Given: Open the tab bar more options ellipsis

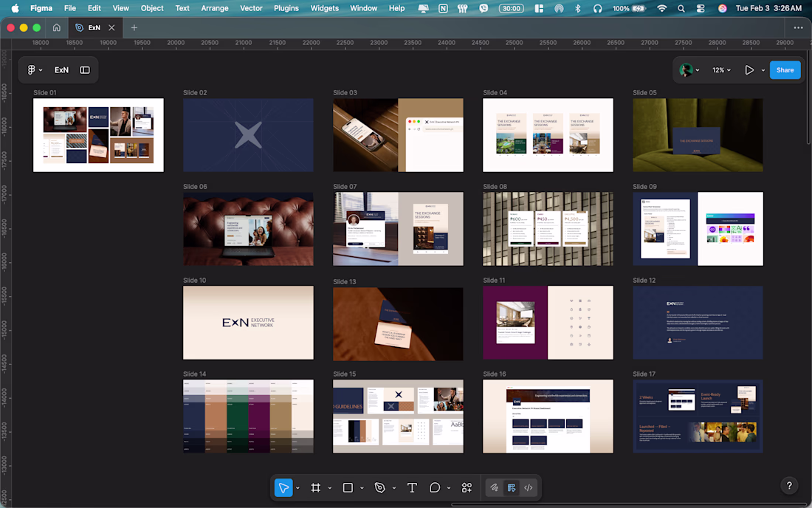Looking at the screenshot, I should 798,28.
